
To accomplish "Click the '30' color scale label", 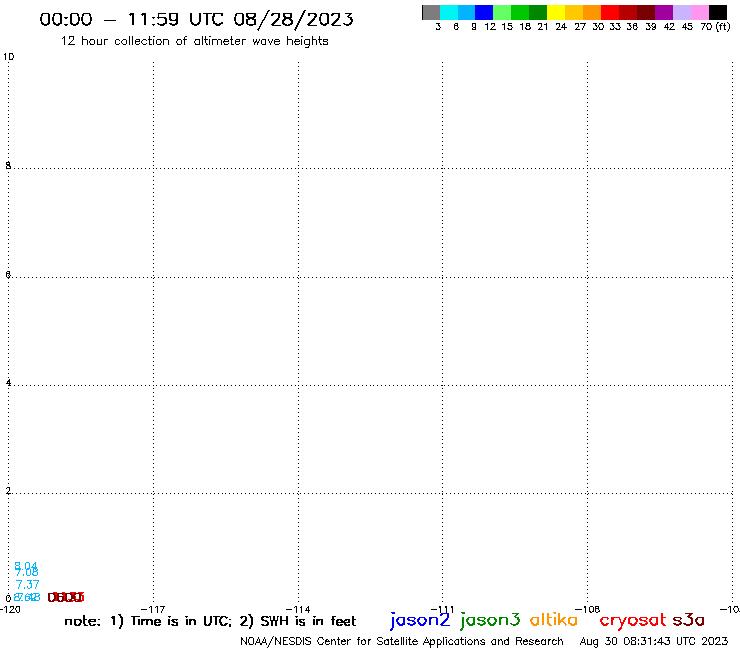I will point(598,27).
